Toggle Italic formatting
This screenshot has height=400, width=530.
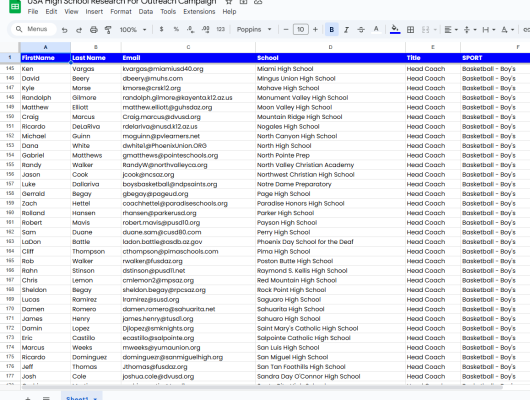click(346, 30)
